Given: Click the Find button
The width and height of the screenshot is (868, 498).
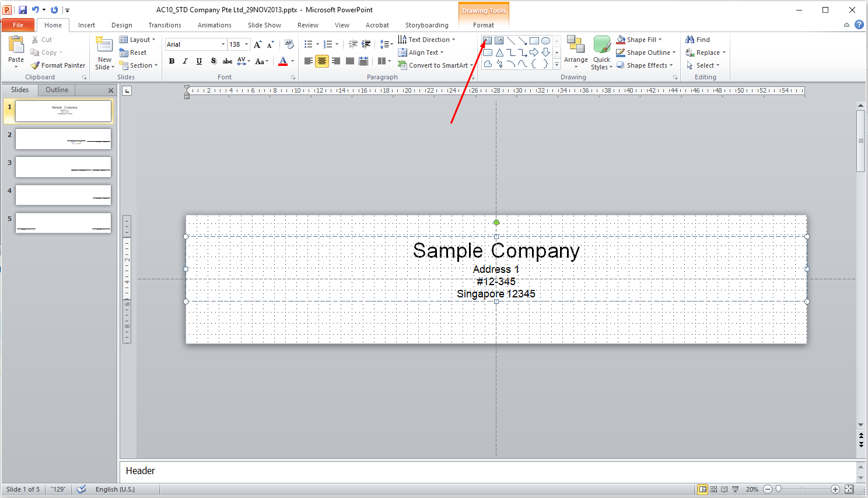Looking at the screenshot, I should point(698,40).
